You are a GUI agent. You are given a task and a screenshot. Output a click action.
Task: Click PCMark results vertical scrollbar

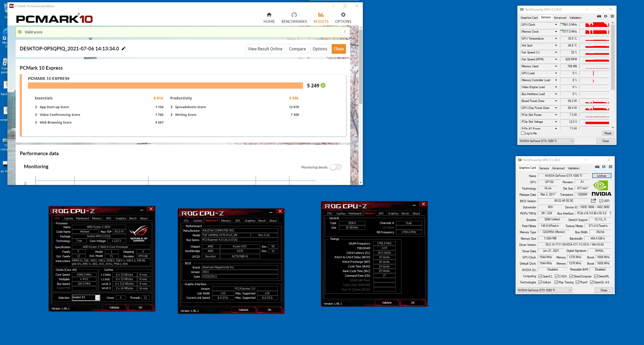point(361,67)
